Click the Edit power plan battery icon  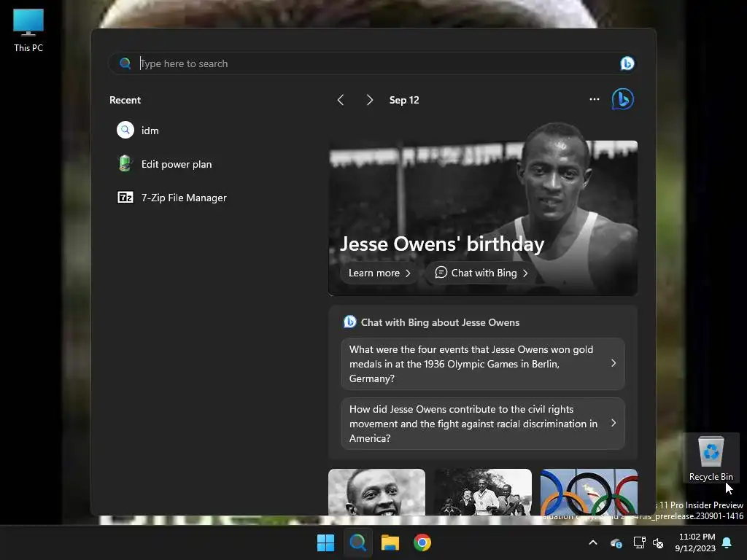click(125, 164)
